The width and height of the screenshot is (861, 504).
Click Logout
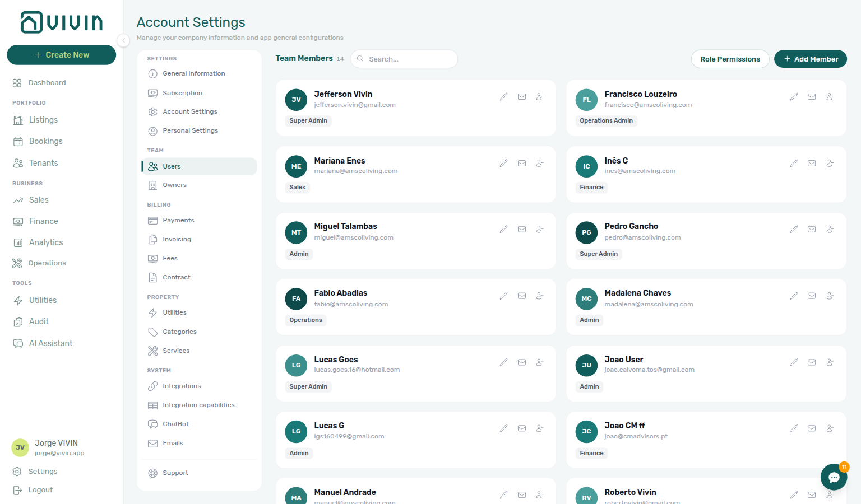click(x=33, y=490)
